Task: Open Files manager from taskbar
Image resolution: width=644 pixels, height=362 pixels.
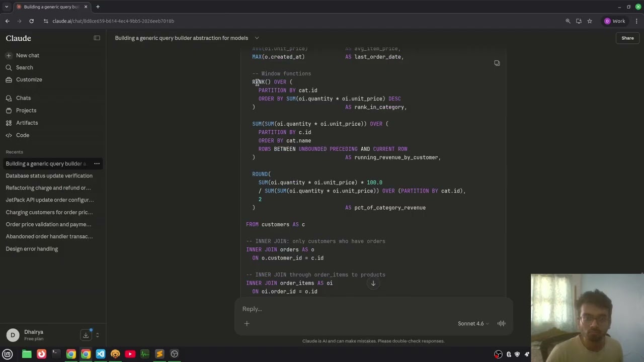Action: [27, 354]
